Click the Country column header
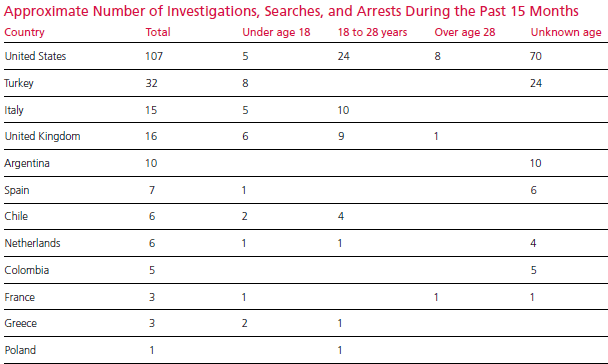The height and width of the screenshot is (364, 608). 24,32
